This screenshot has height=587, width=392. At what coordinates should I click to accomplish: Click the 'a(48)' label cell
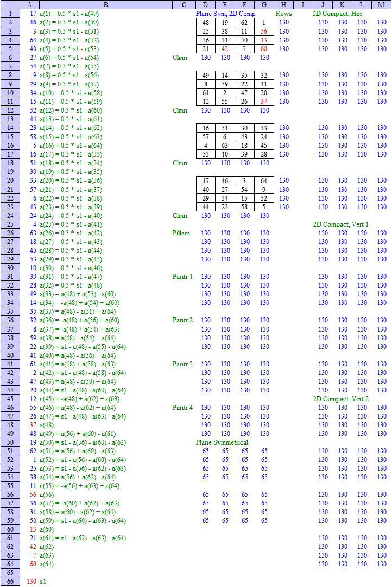click(47, 425)
